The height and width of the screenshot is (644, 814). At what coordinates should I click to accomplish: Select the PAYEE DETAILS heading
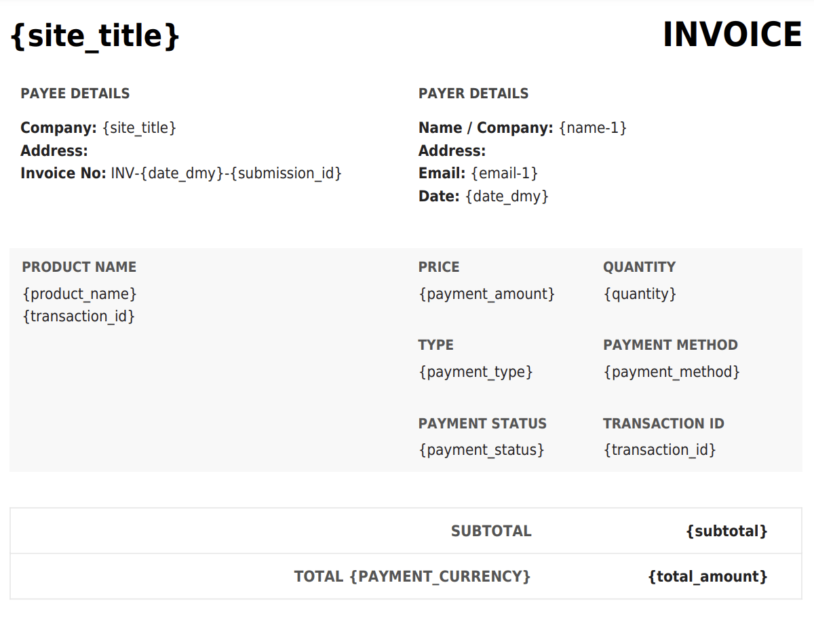coord(75,94)
